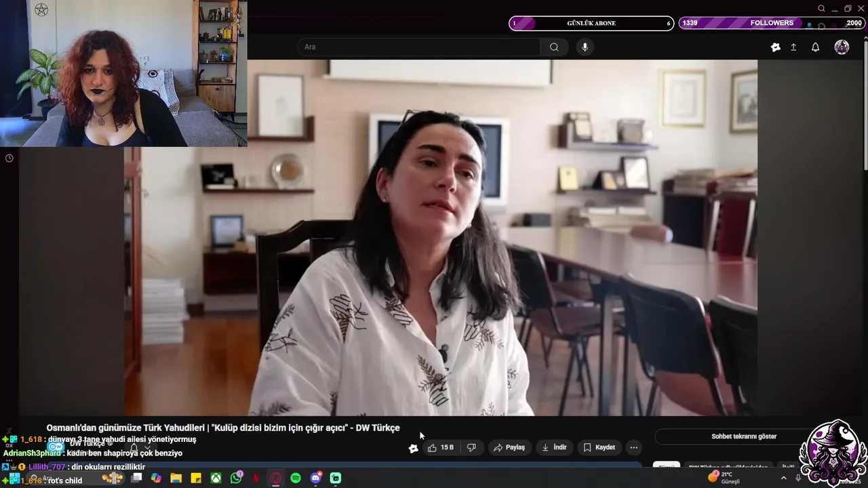868x488 pixels.
Task: Click flower-shaped icon left of like button
Action: [413, 448]
